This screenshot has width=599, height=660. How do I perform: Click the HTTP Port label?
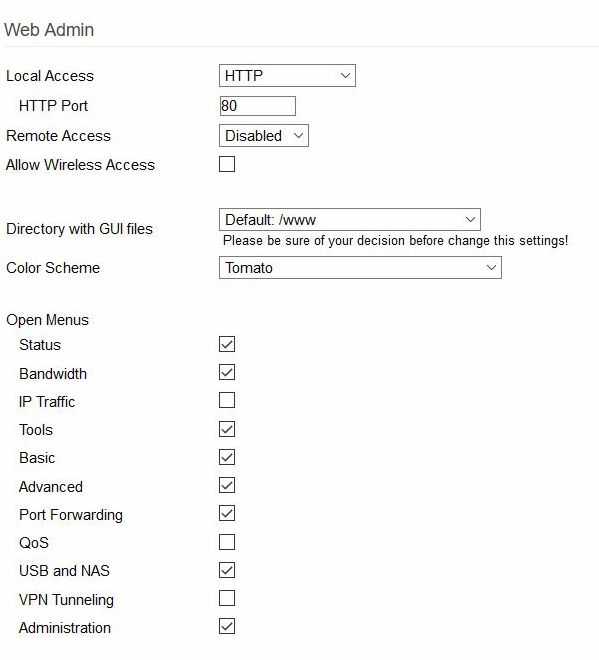tap(53, 106)
